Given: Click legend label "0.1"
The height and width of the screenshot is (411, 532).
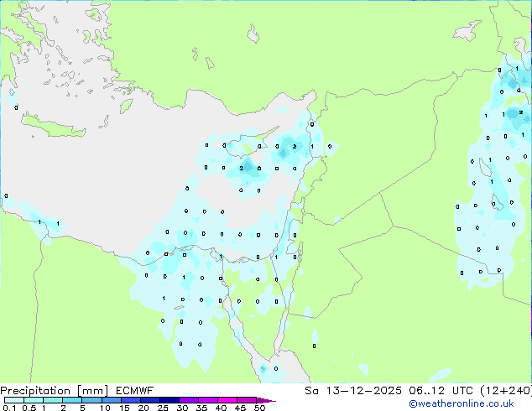Looking at the screenshot, I should (x=9, y=408).
